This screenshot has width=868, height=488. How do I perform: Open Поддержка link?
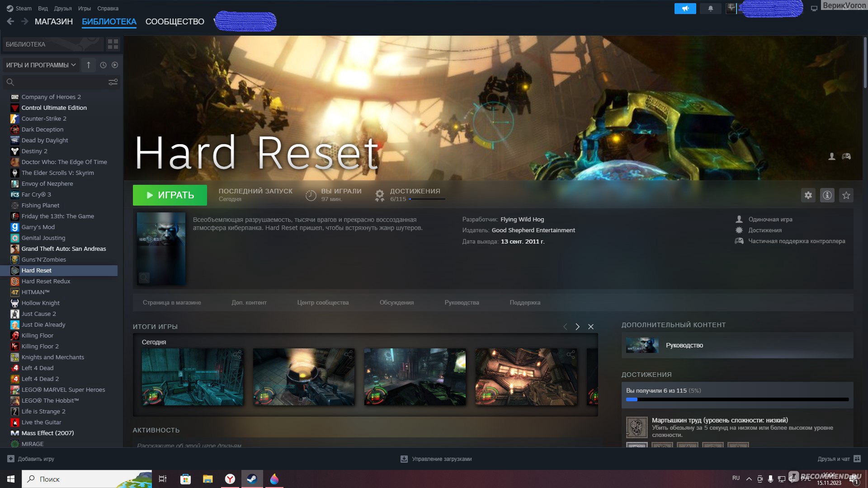pos(525,303)
